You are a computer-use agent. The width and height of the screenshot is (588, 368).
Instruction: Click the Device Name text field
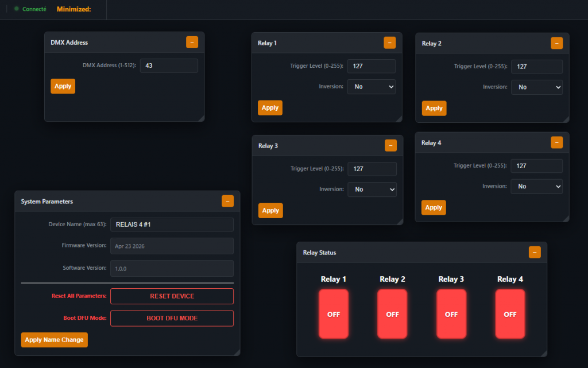tap(172, 224)
